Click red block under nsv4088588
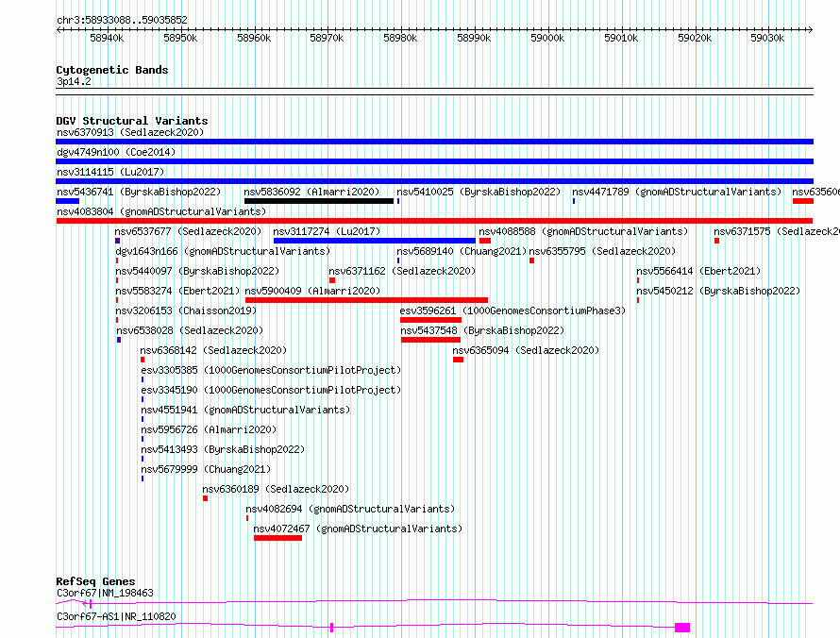 pos(485,241)
